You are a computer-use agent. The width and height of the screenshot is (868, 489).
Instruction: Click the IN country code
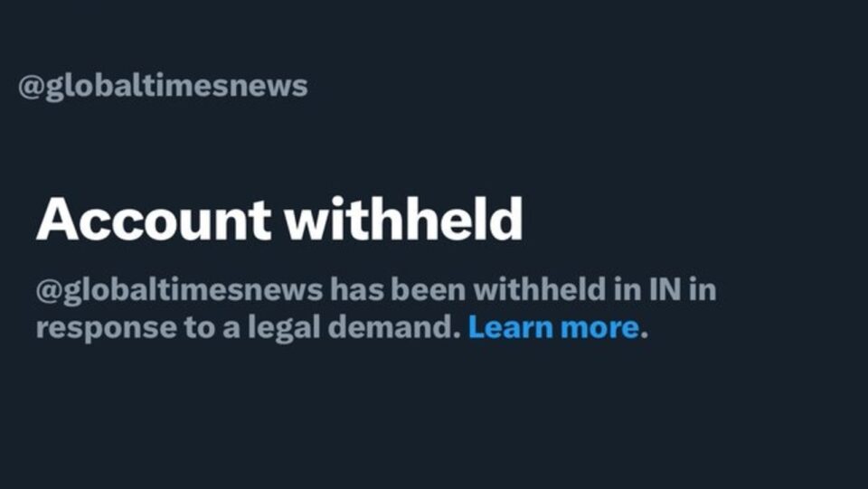[667, 291]
